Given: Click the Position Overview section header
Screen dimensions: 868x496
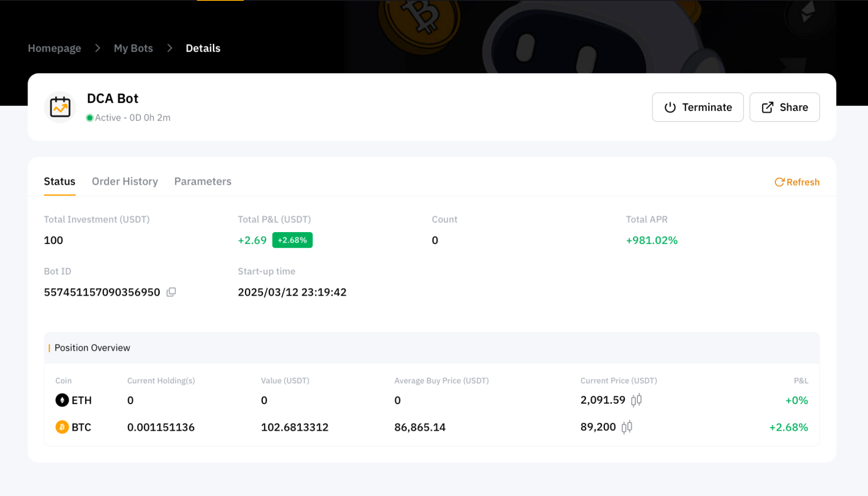Looking at the screenshot, I should coord(92,348).
